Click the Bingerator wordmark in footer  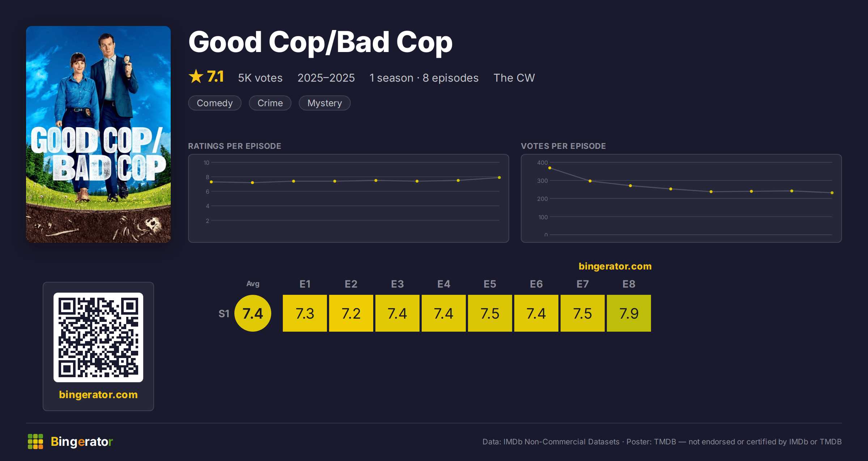[x=82, y=441]
